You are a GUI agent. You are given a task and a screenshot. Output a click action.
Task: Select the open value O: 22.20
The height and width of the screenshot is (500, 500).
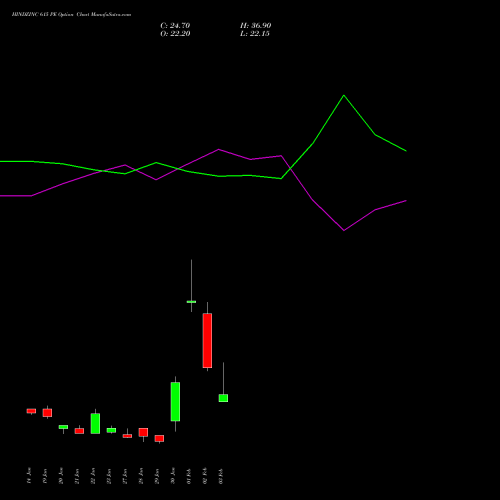pyautogui.click(x=175, y=34)
